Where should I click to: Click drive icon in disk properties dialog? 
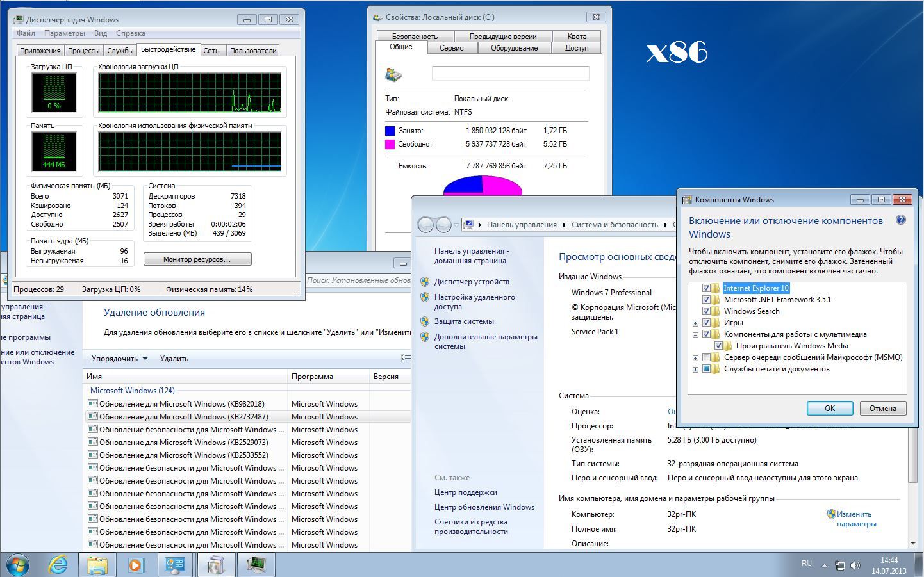(x=393, y=74)
